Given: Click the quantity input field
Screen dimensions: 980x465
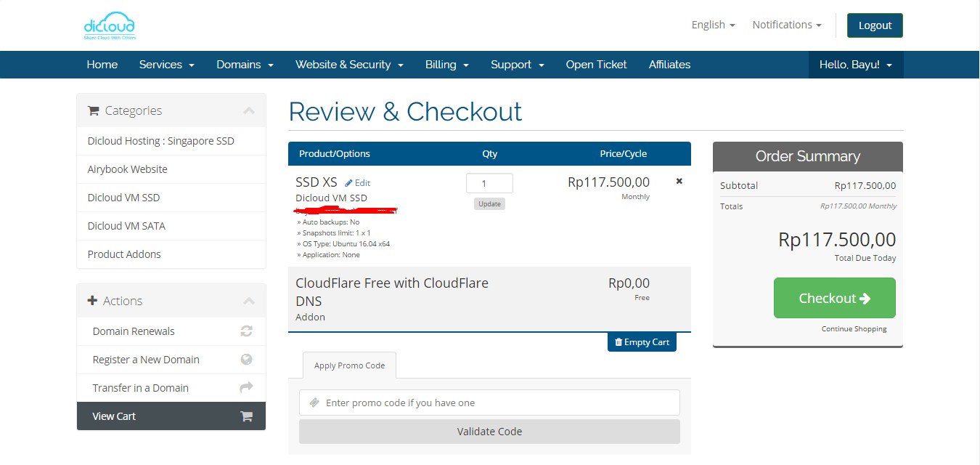Looking at the screenshot, I should pos(489,183).
